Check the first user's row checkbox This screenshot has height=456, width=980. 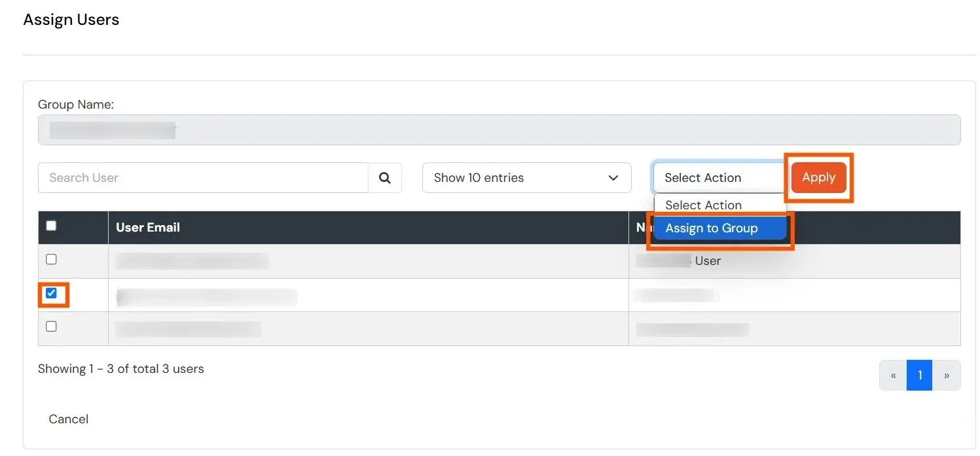tap(51, 259)
